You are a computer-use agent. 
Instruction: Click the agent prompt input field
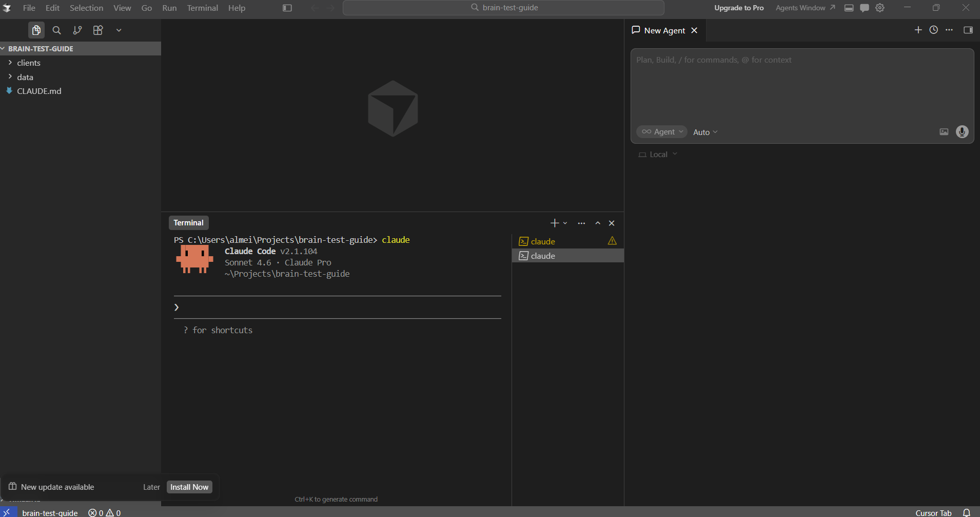click(802, 85)
